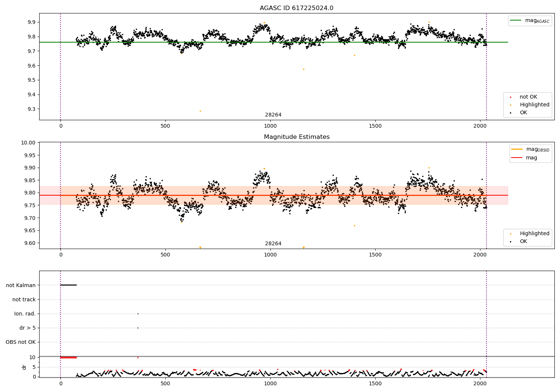Click the 10.00 y-axis tick in Magnitude Estimates
This screenshot has width=560, height=392.
29,143
